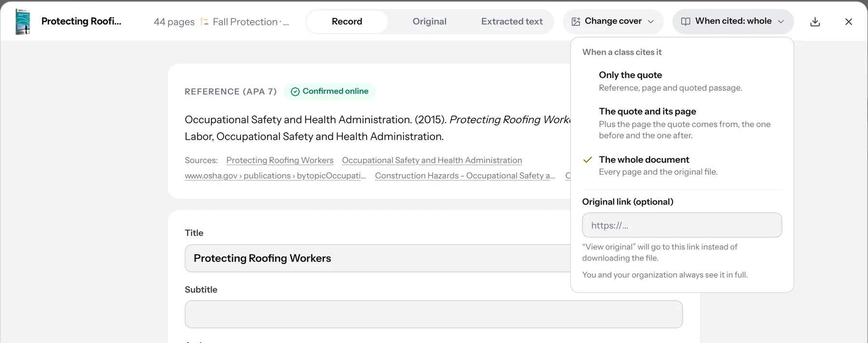Click the REFERENCE (APA 7) heading
The height and width of the screenshot is (343, 868).
pos(231,92)
